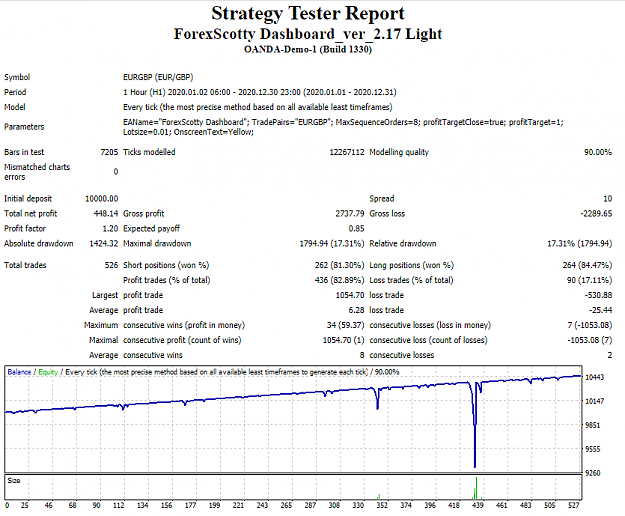
Task: Click Relative drawdown 17.31% (1794.94)
Action: [580, 243]
